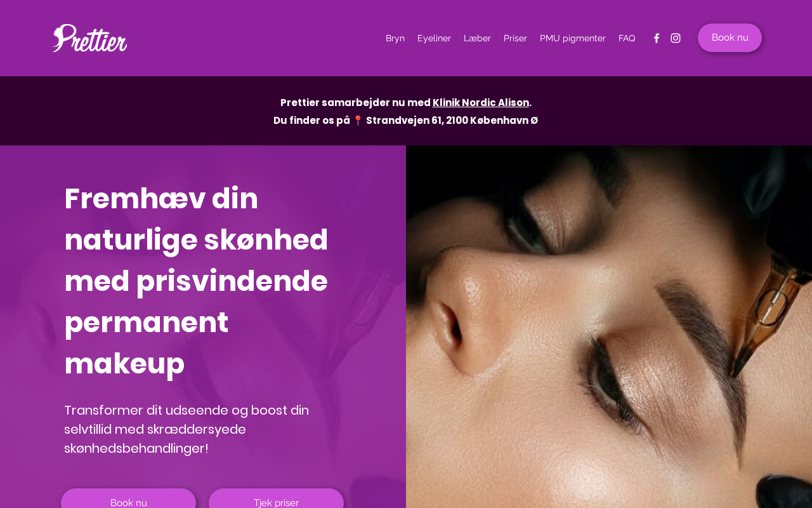Open the Læber menu item
The width and height of the screenshot is (812, 508).
point(477,38)
